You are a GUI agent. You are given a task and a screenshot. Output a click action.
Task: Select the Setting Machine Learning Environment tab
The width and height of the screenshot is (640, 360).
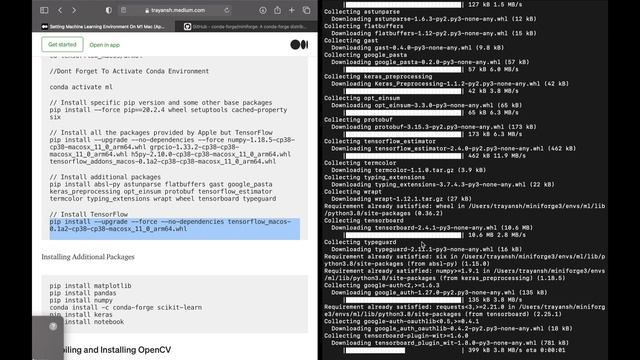(x=104, y=27)
